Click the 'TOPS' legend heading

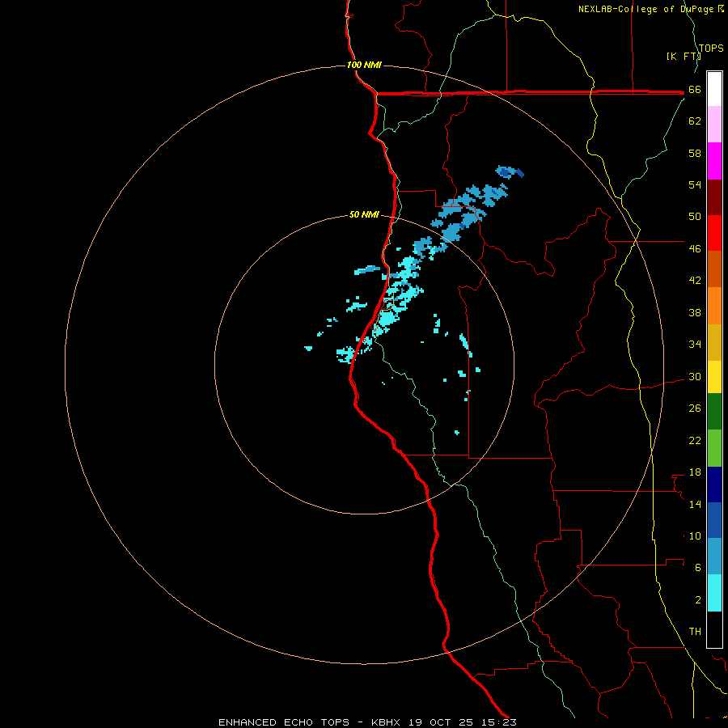click(x=711, y=49)
